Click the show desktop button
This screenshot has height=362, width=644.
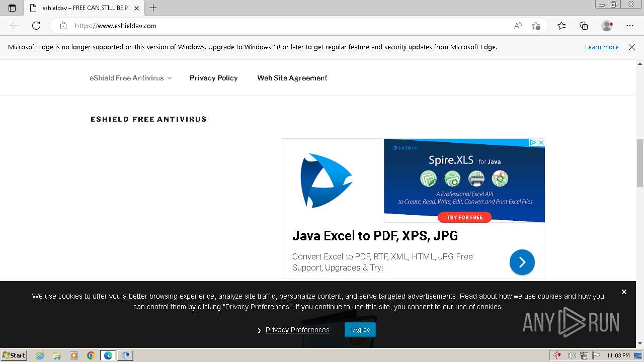pyautogui.click(x=638, y=355)
